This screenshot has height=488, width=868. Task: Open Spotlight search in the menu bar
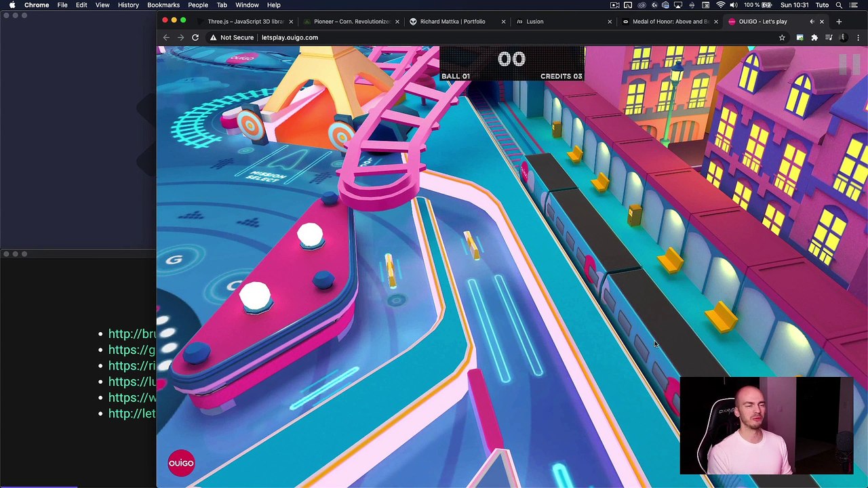click(x=840, y=5)
